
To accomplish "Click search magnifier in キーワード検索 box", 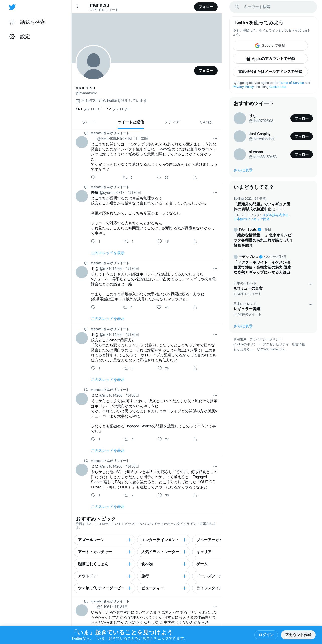I will (x=236, y=7).
